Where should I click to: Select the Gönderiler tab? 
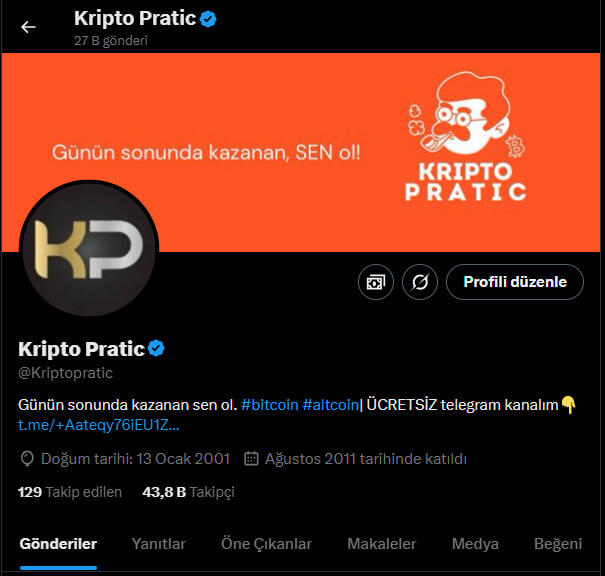pos(58,544)
